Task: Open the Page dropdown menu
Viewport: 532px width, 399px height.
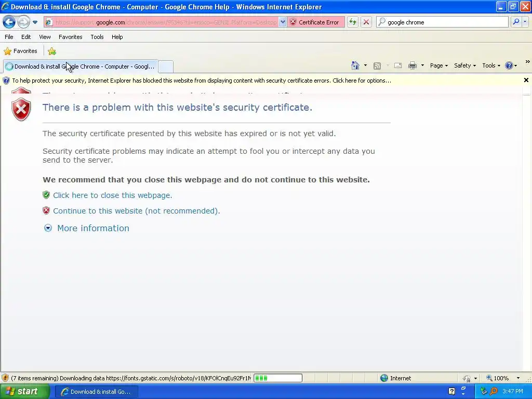Action: [438, 65]
